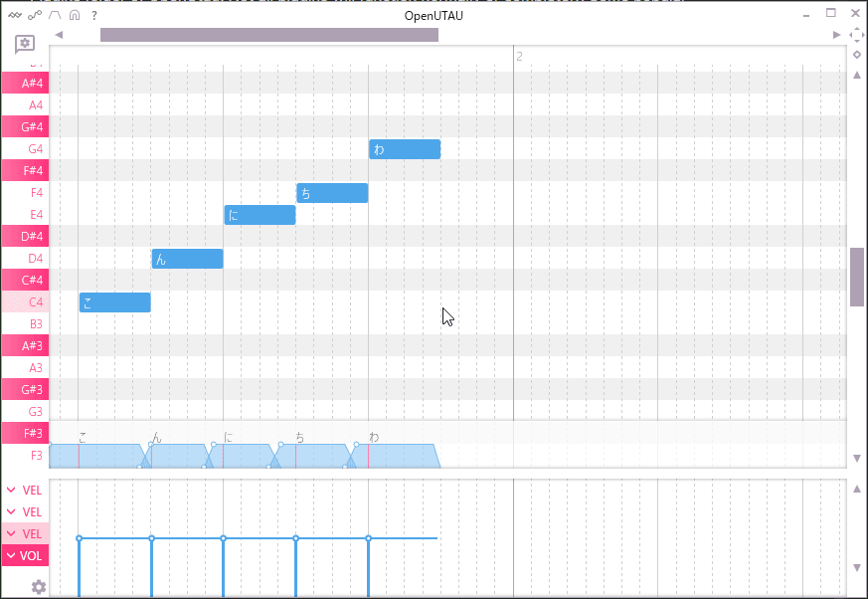Click the expression panel scroll-up triangle
The image size is (868, 599).
click(857, 489)
